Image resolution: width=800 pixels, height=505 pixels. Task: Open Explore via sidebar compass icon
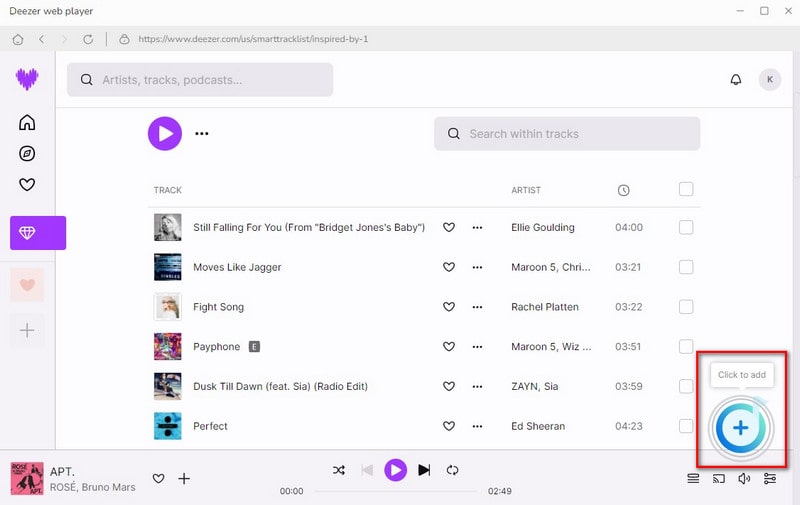click(x=27, y=154)
